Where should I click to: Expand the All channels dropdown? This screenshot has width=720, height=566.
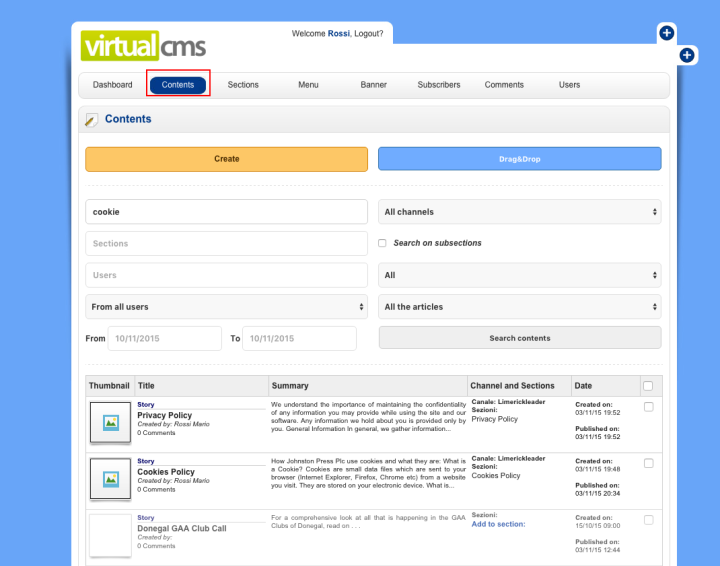520,212
